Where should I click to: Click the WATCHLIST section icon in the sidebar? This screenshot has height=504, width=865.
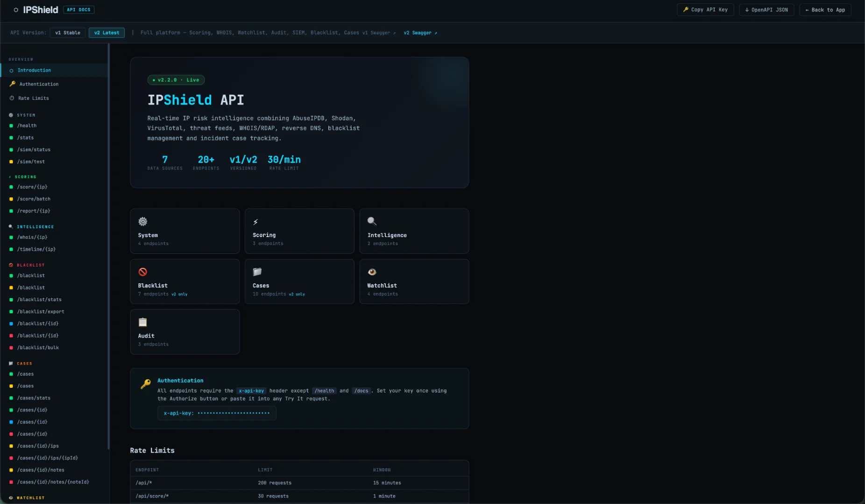pyautogui.click(x=11, y=497)
